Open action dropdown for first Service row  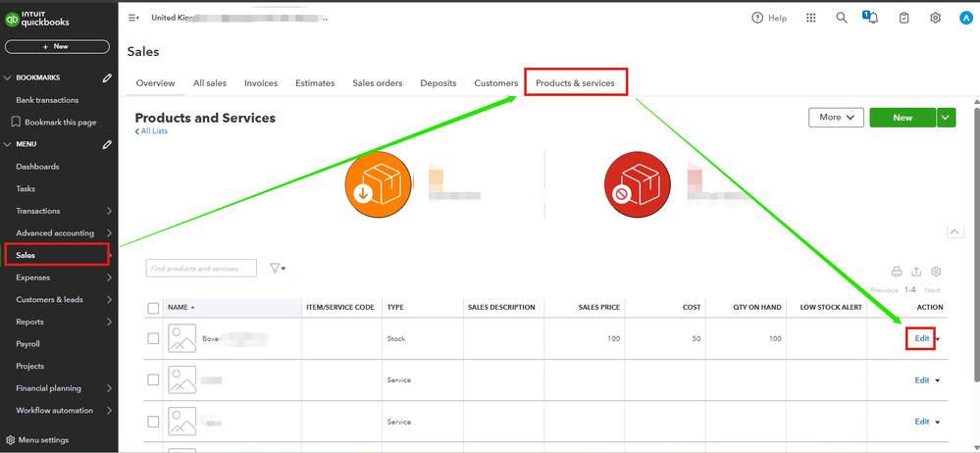coord(938,380)
